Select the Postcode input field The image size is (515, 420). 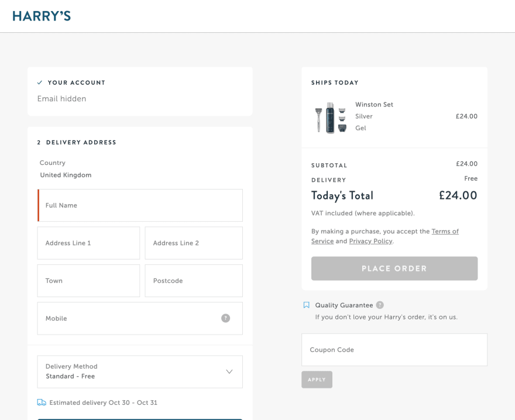(194, 281)
